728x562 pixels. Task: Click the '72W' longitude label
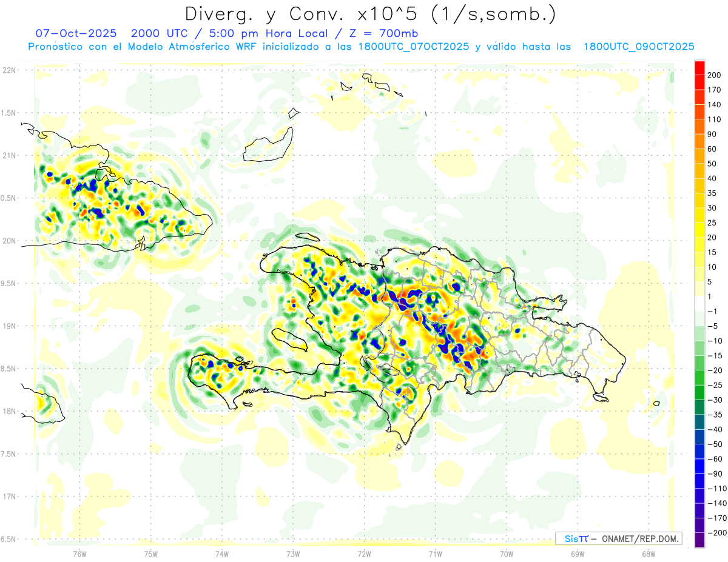(x=364, y=554)
